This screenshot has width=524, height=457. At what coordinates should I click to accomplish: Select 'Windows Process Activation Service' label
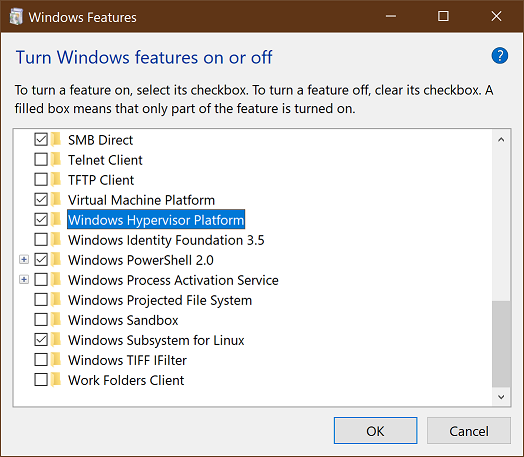pyautogui.click(x=173, y=280)
